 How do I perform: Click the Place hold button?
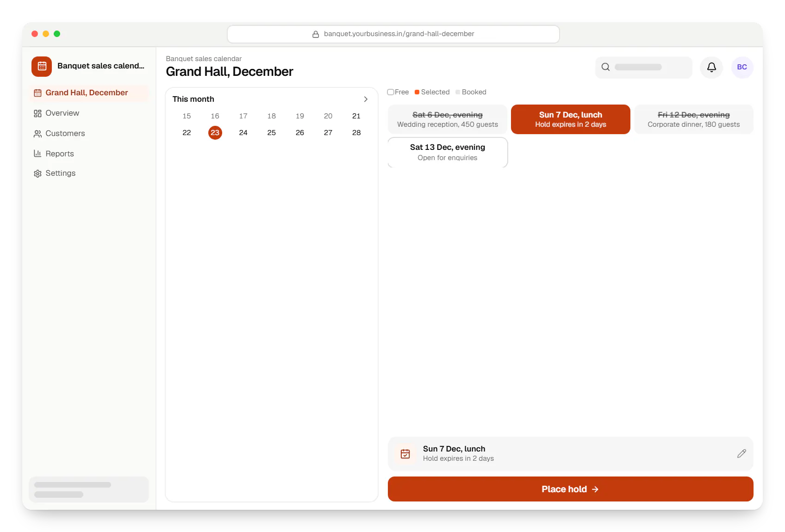click(x=571, y=489)
